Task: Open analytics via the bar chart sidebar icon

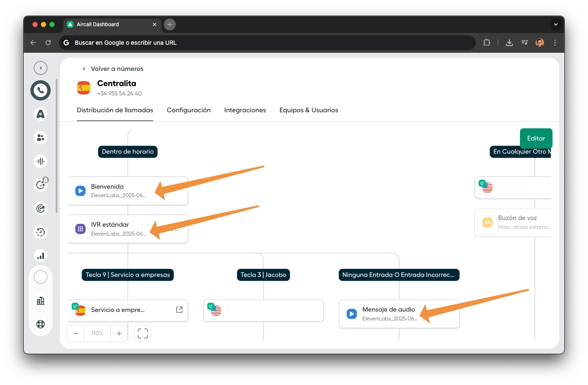Action: [40, 255]
